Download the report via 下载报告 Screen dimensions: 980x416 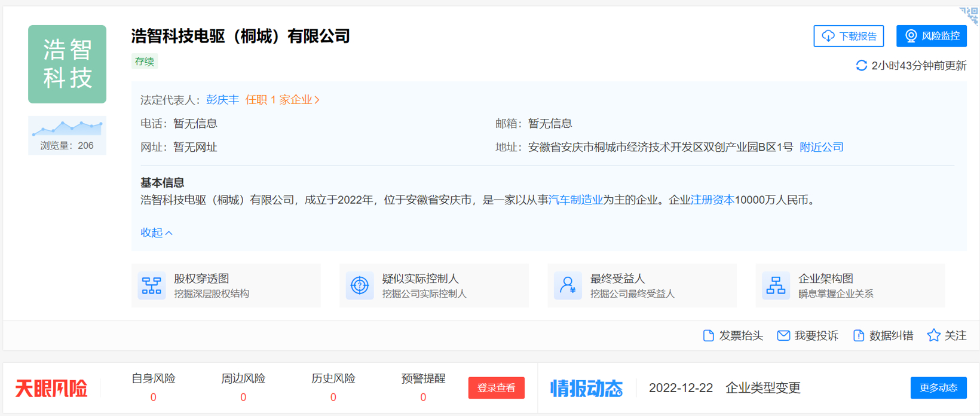click(849, 36)
